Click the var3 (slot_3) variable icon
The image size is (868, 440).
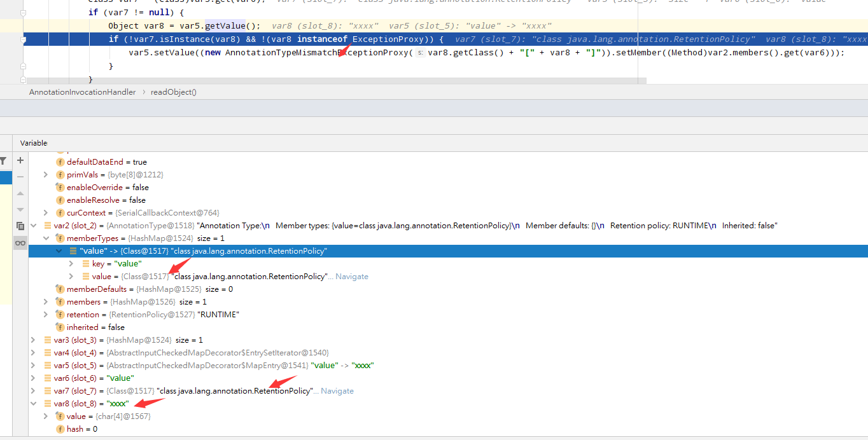pos(48,340)
